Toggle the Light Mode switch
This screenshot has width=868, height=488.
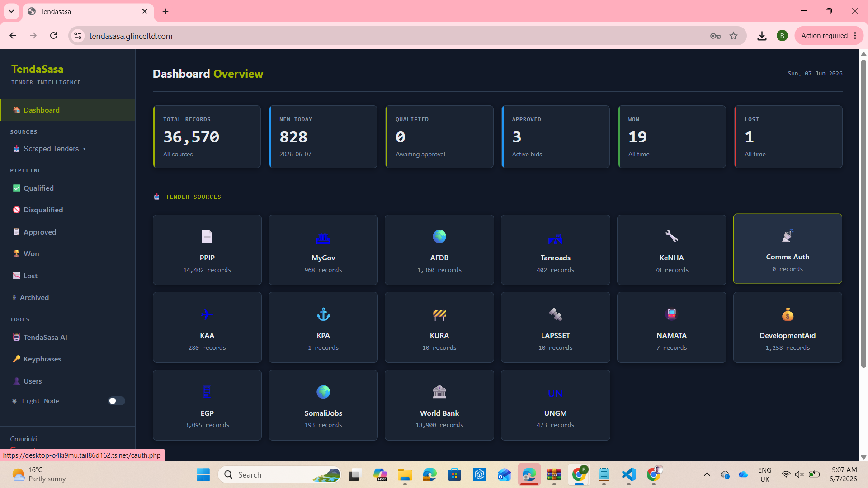coord(116,401)
